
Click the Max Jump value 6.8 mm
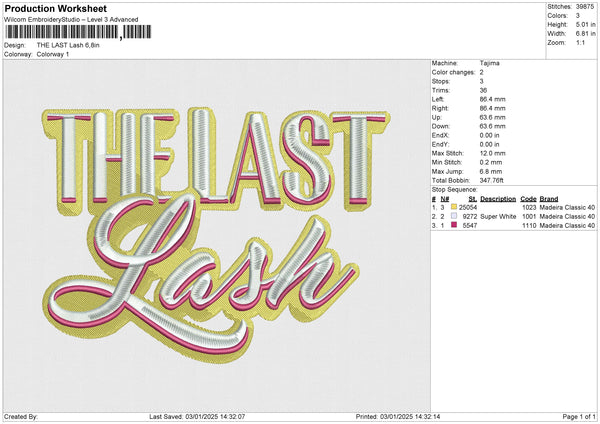[491, 171]
